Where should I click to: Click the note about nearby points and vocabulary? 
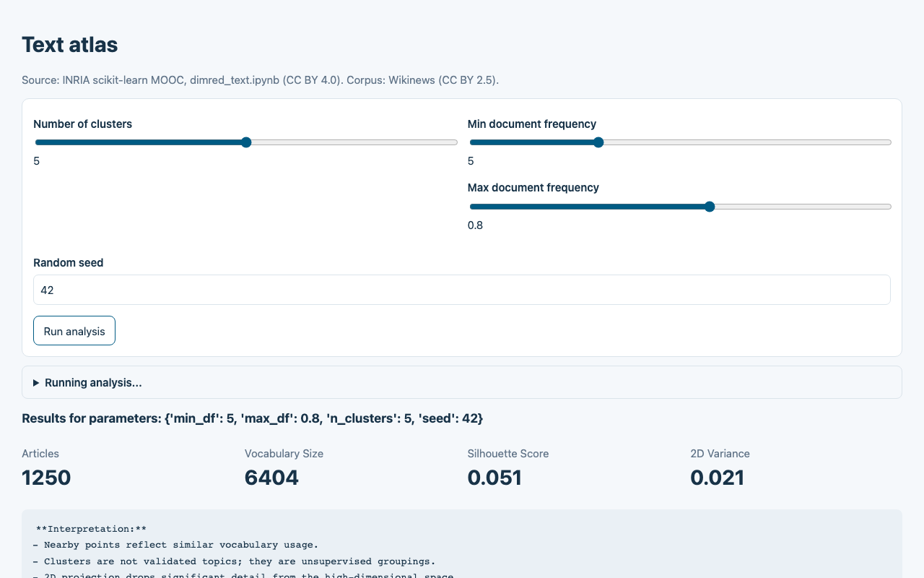coord(175,545)
